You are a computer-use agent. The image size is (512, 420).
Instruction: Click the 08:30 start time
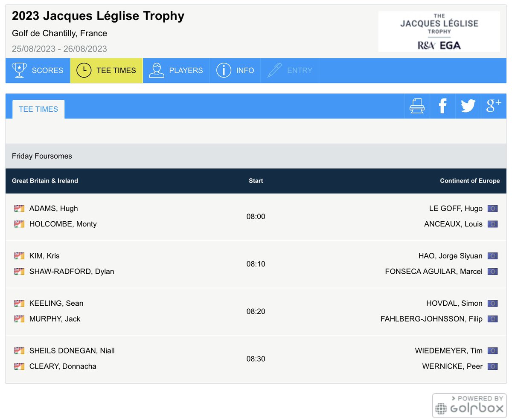click(x=256, y=359)
